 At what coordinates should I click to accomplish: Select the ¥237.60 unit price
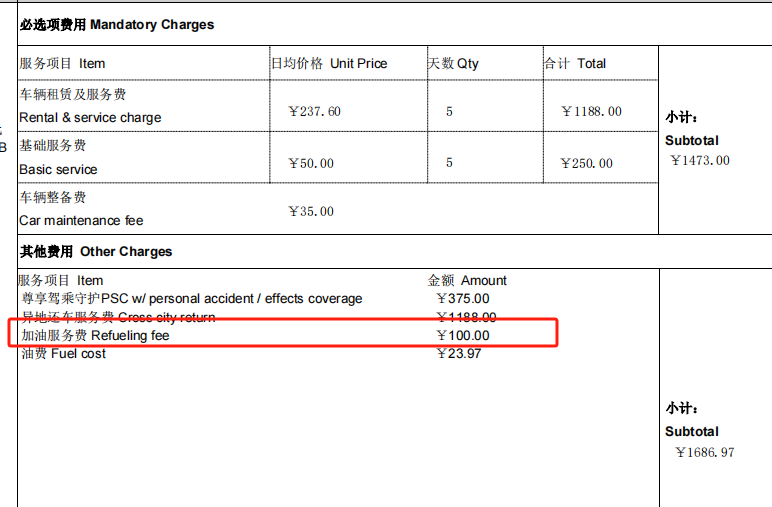[314, 111]
